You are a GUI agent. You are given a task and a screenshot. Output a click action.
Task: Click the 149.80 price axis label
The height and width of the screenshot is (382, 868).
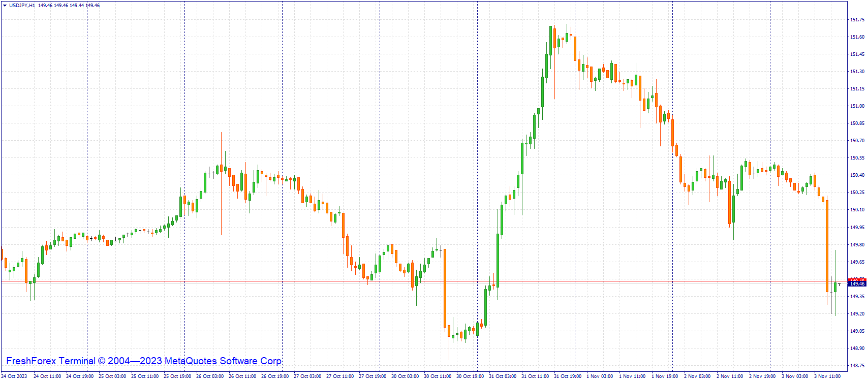click(857, 245)
